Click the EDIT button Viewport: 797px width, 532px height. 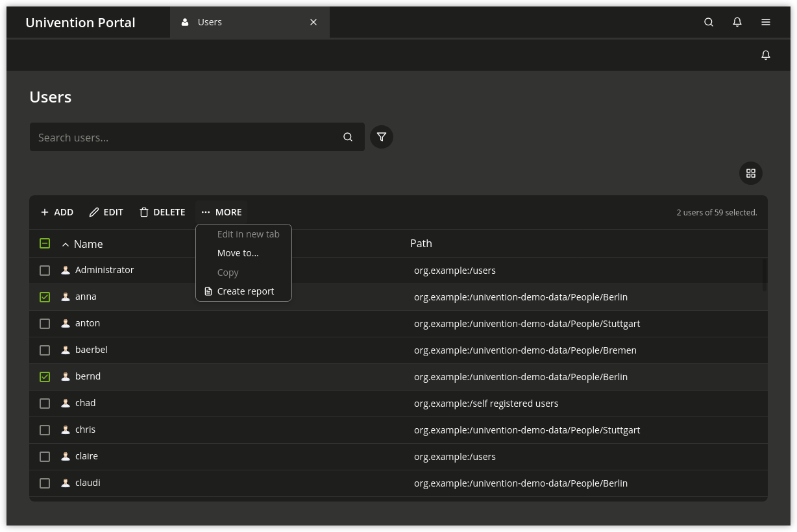click(x=106, y=212)
